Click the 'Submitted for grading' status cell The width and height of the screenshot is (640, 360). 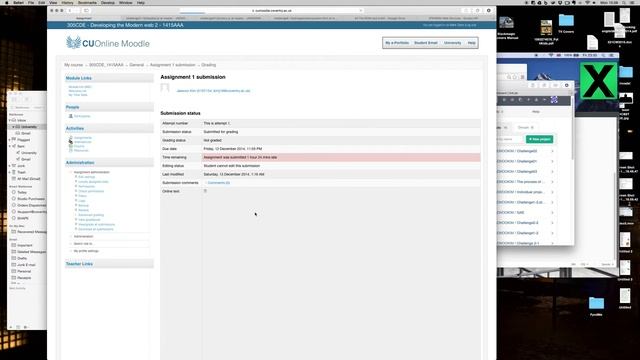(x=341, y=132)
